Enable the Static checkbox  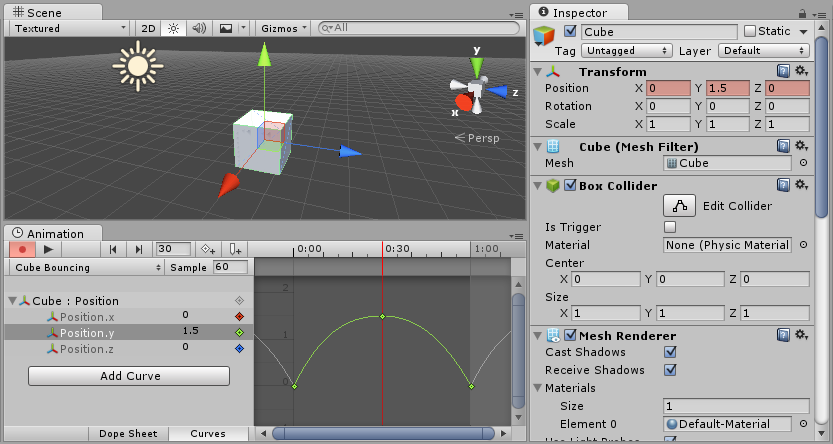pos(750,32)
